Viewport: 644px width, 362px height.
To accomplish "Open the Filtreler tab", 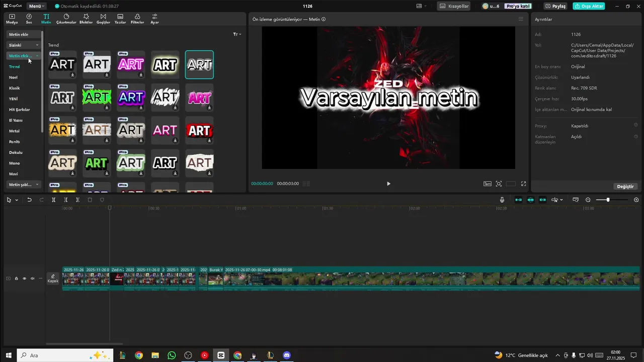I will [137, 19].
